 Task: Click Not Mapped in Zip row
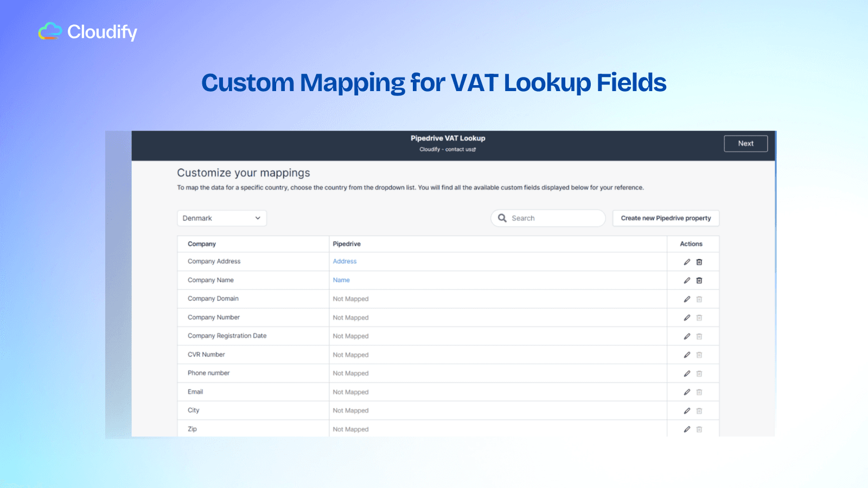350,429
